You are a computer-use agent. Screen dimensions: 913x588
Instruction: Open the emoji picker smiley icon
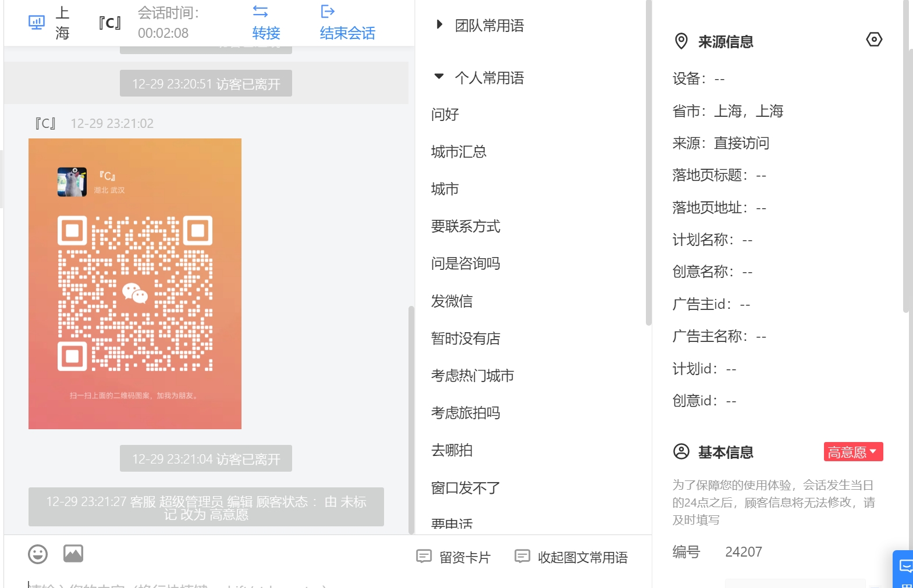pyautogui.click(x=38, y=554)
